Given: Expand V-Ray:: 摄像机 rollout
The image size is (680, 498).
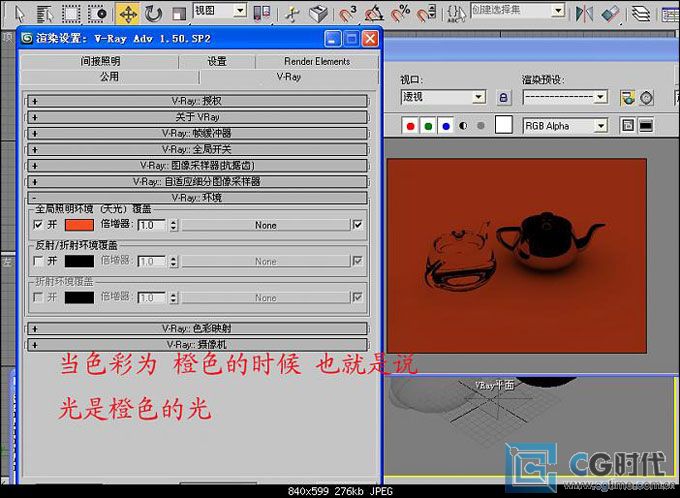Looking at the screenshot, I should [197, 345].
